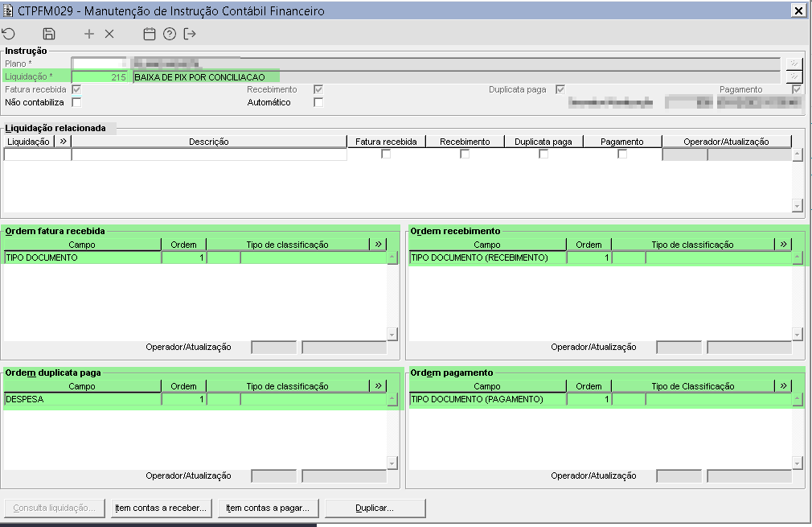Click the exit door toolbar icon

click(190, 35)
